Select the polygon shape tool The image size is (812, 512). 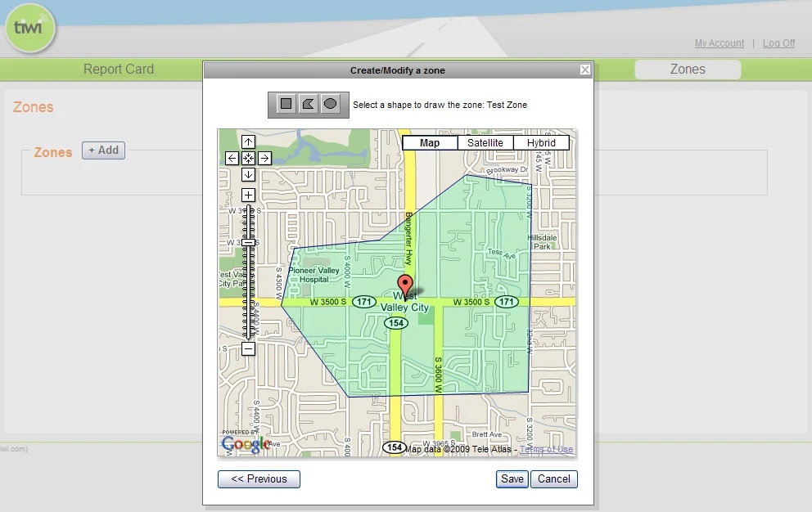coord(308,104)
